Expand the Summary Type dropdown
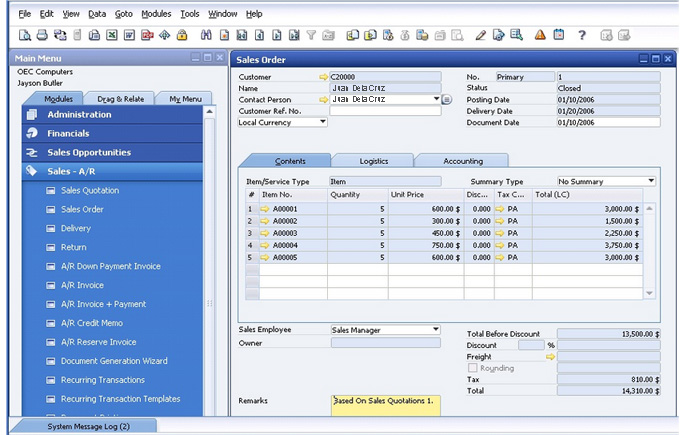Screen dimensions: 687x435 [x=651, y=181]
